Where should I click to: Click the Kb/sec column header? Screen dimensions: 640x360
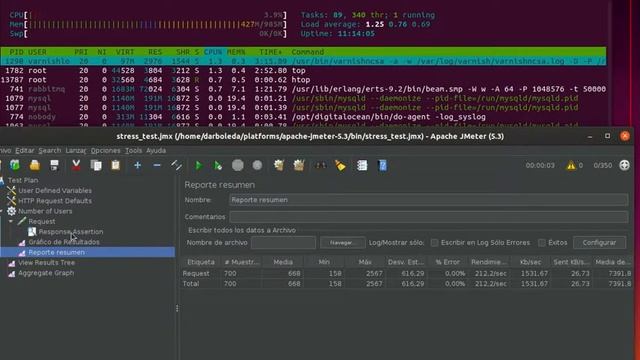(x=530, y=262)
